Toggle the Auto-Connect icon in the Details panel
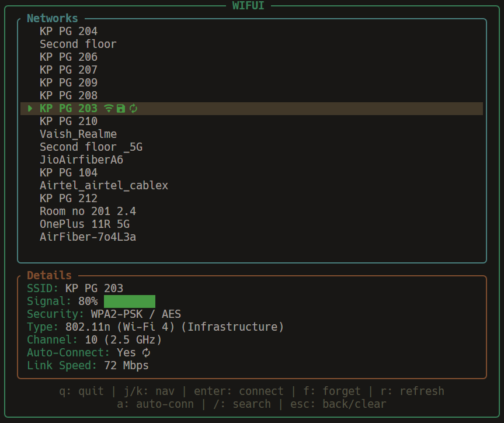This screenshot has height=423, width=504. coord(146,353)
